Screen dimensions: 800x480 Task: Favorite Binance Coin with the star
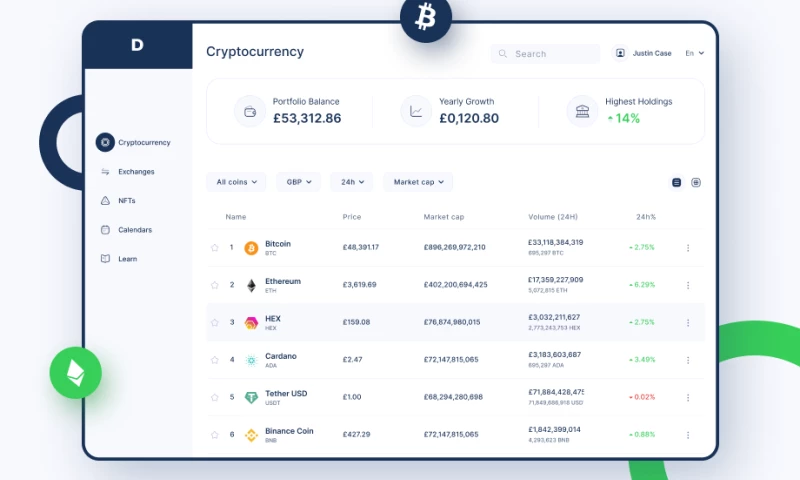(x=215, y=435)
